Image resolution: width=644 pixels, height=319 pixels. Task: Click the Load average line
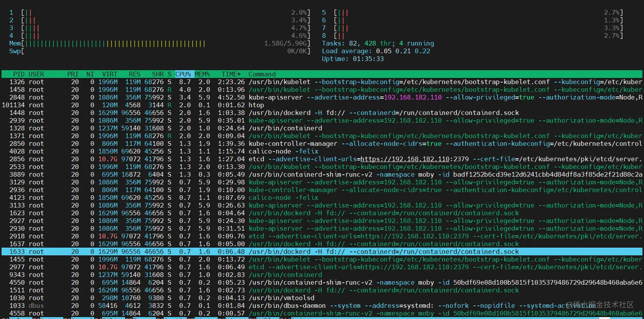[376, 51]
